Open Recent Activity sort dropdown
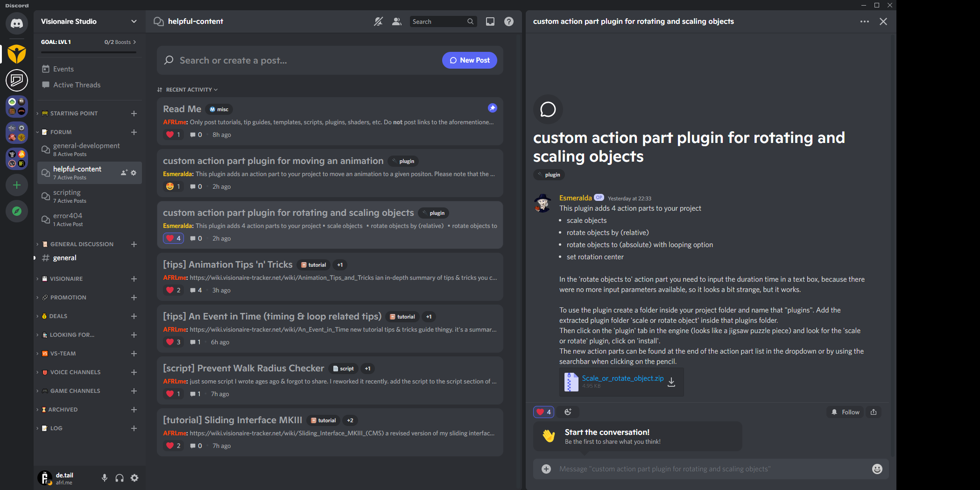 (188, 90)
